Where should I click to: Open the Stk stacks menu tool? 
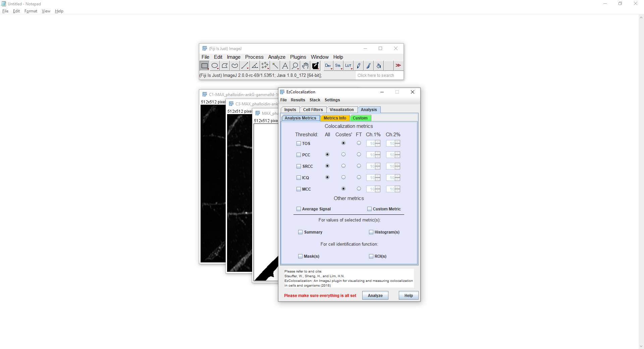click(338, 66)
